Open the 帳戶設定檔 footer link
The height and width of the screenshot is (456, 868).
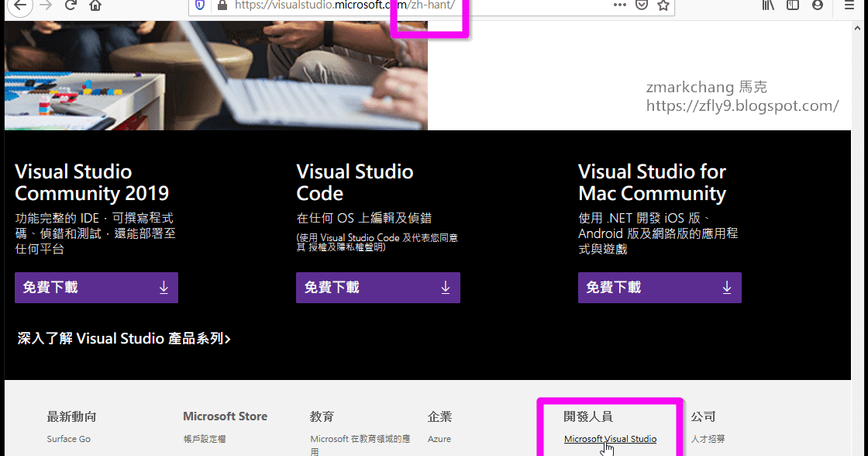point(205,439)
